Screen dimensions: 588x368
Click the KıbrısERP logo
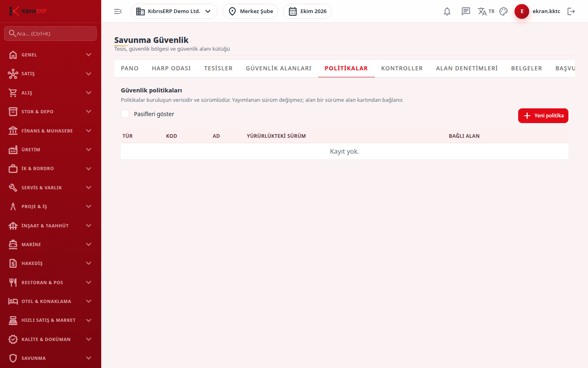coord(28,11)
